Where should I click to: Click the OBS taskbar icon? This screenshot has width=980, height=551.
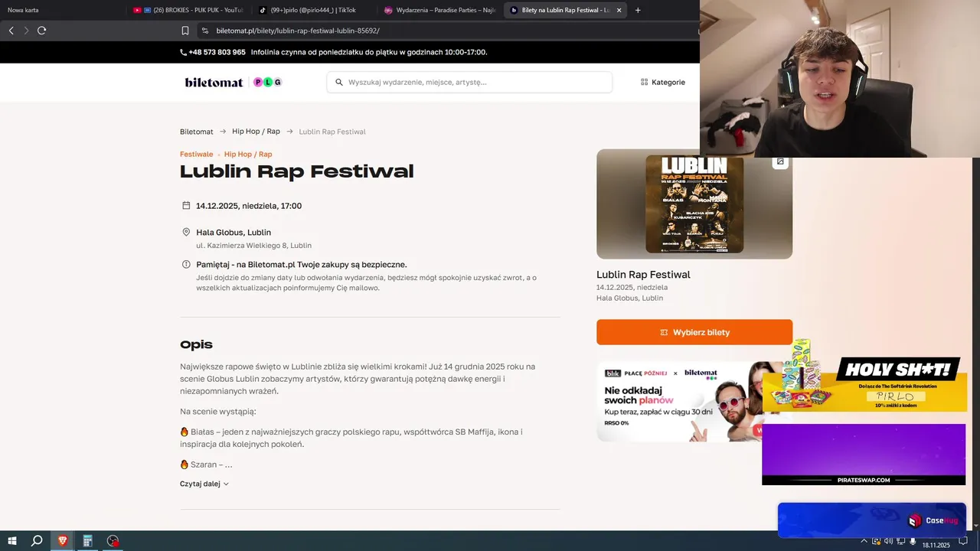[113, 540]
